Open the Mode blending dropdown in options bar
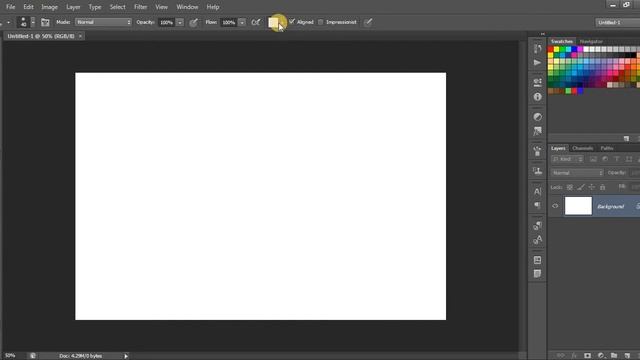This screenshot has height=360, width=640. click(x=103, y=22)
